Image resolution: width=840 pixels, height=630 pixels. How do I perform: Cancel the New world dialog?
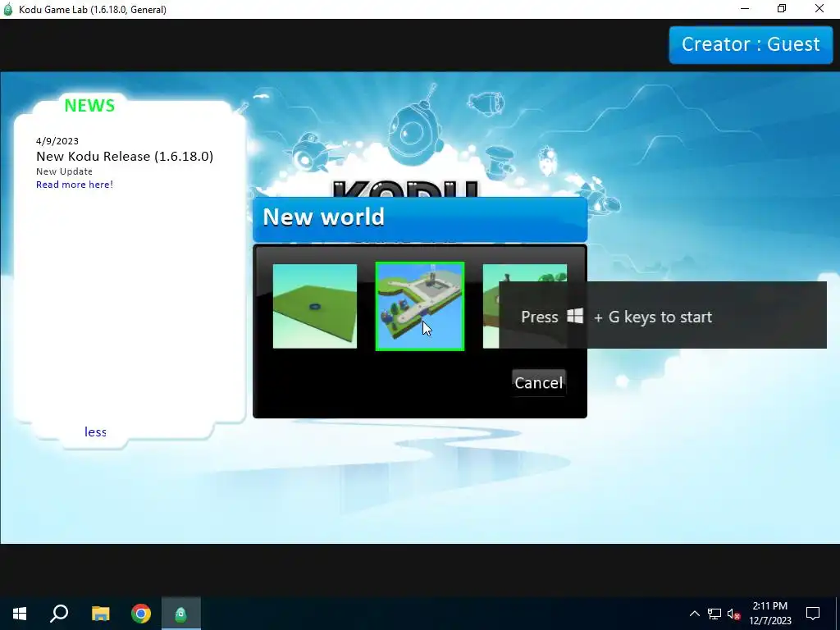click(x=538, y=382)
